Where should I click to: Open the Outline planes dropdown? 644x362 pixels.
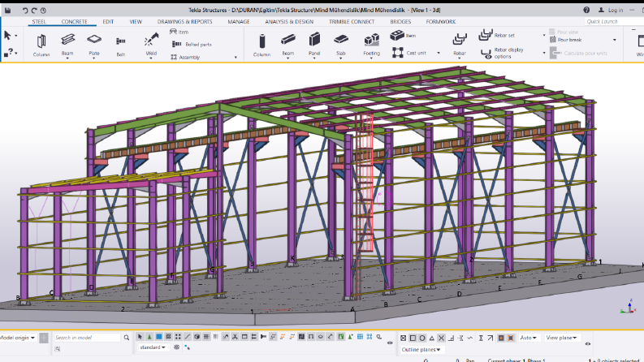click(421, 349)
